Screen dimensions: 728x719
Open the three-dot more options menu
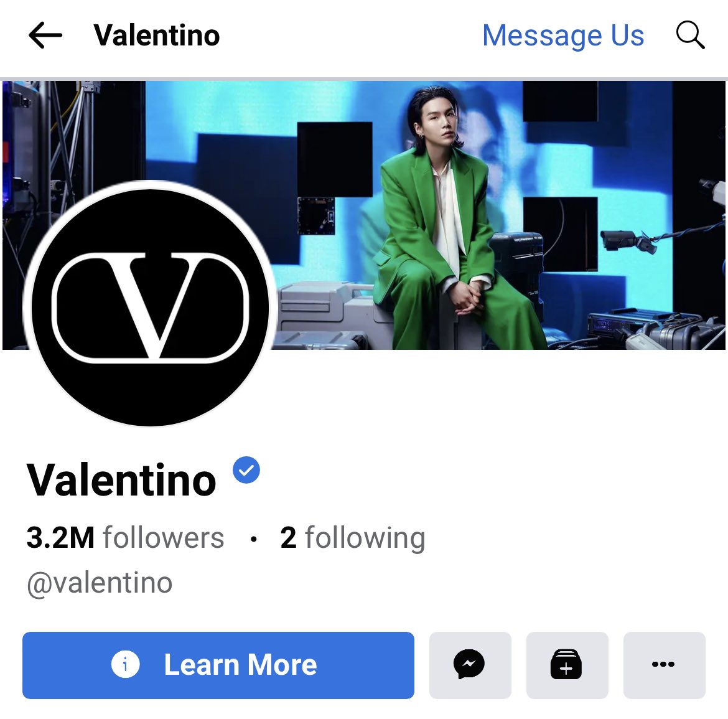[x=664, y=665]
